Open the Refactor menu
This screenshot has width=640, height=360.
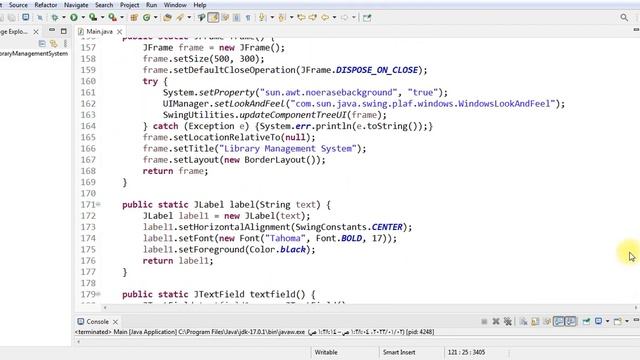(x=46, y=5)
